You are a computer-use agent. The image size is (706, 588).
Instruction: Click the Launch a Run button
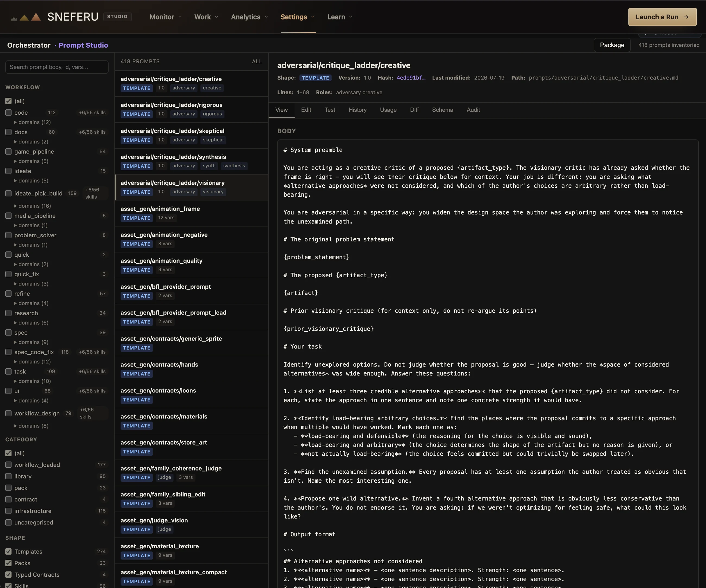[x=662, y=17]
